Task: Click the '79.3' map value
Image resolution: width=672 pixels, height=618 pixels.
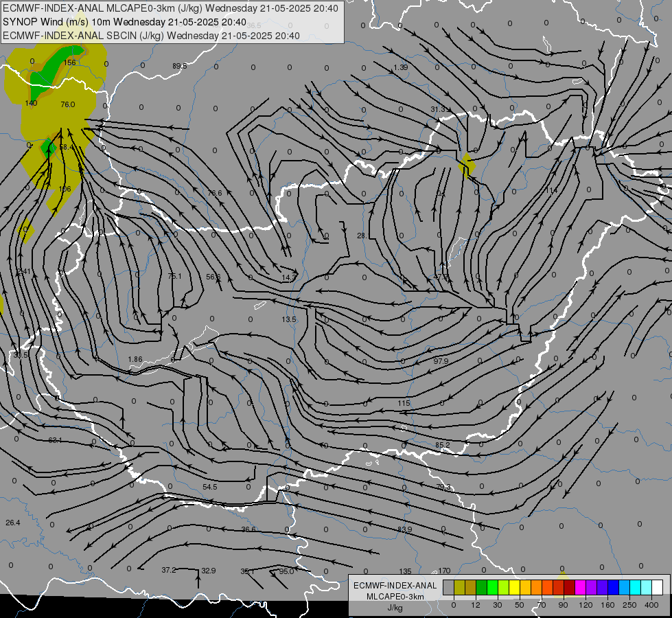Action: coord(443,488)
